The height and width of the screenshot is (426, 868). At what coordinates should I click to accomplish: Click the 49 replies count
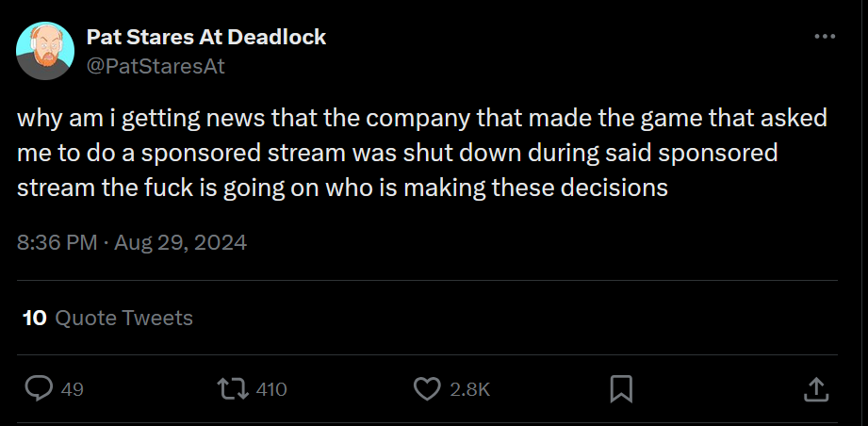point(72,389)
